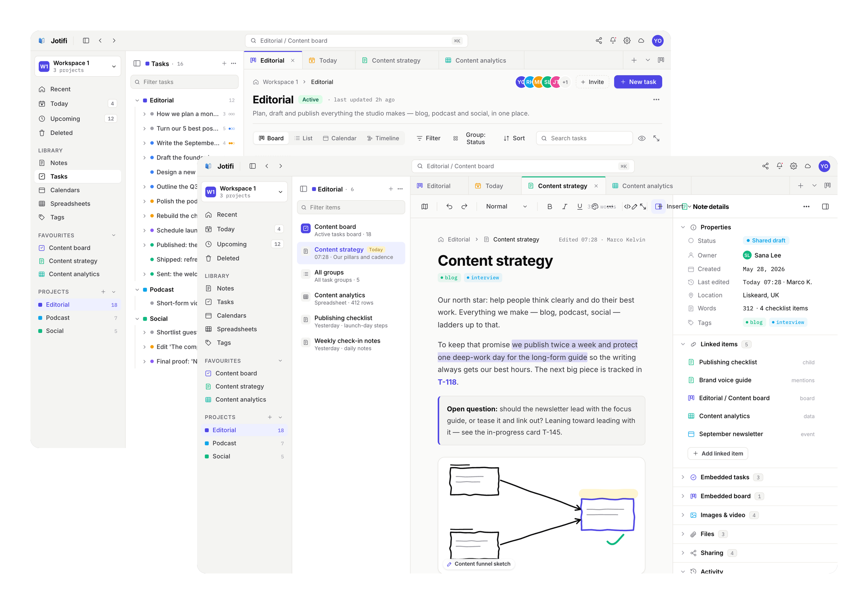Open Editorial project page more options ellipsis

pos(656,100)
